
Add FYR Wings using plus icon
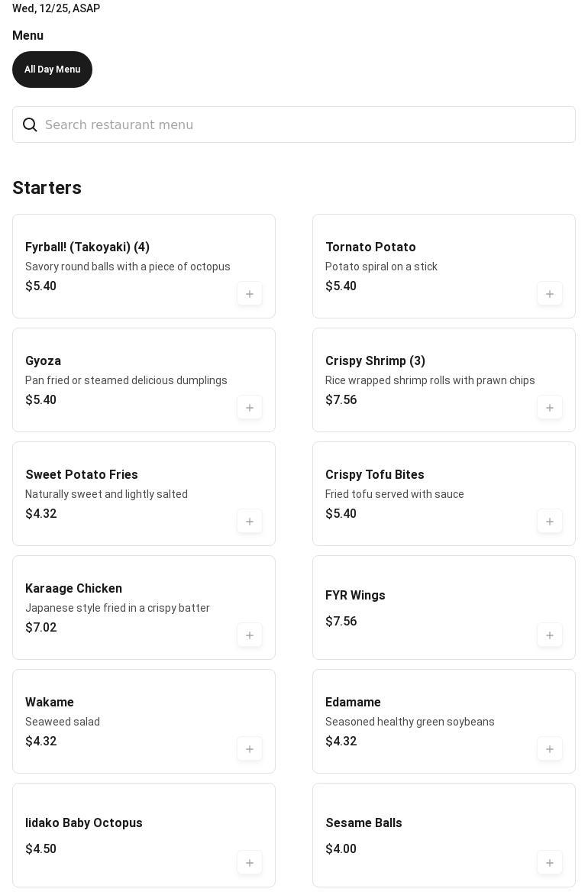[x=549, y=635]
